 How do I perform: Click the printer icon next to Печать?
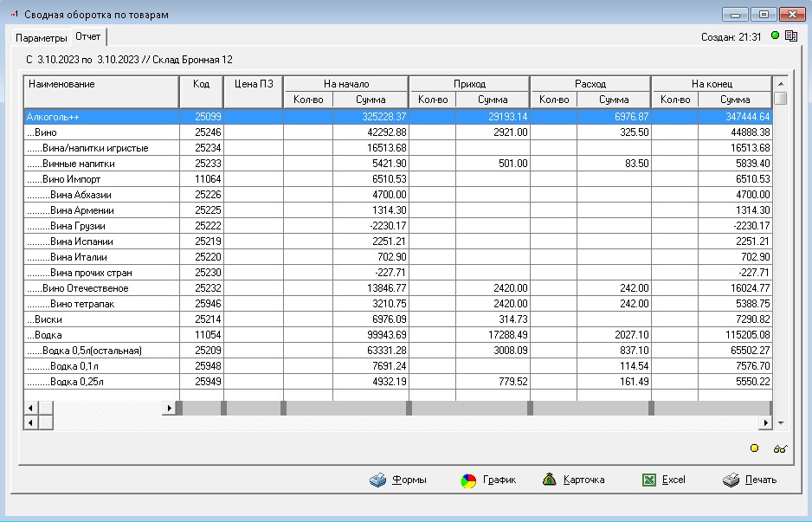[x=731, y=480]
